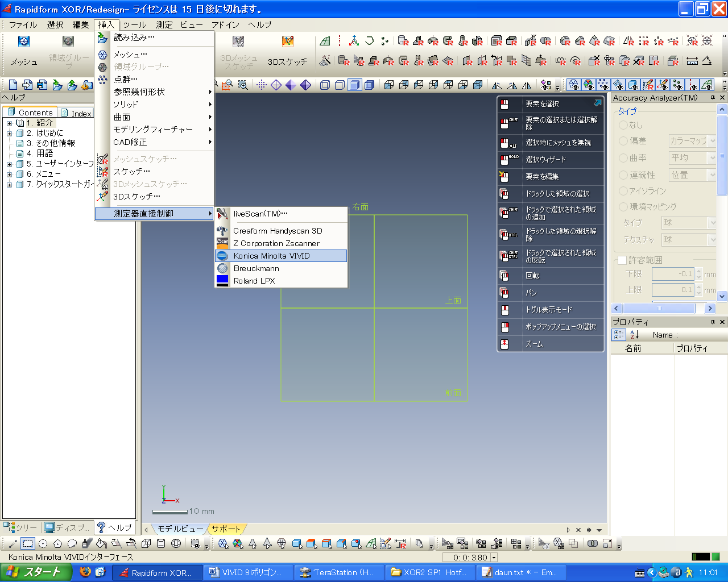Image resolution: width=728 pixels, height=582 pixels.
Task: Expand the 6. メニュー tree node
Action: pos(9,174)
